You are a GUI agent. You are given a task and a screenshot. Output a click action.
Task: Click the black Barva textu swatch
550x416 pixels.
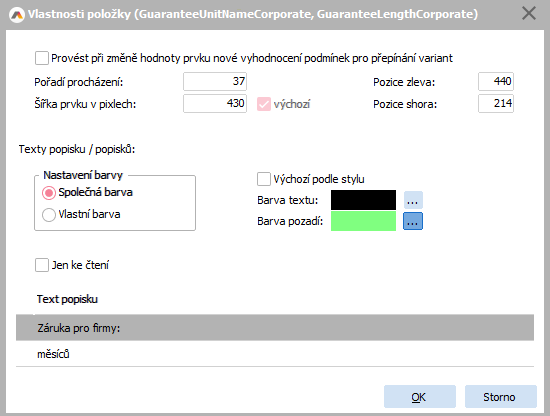(x=363, y=200)
